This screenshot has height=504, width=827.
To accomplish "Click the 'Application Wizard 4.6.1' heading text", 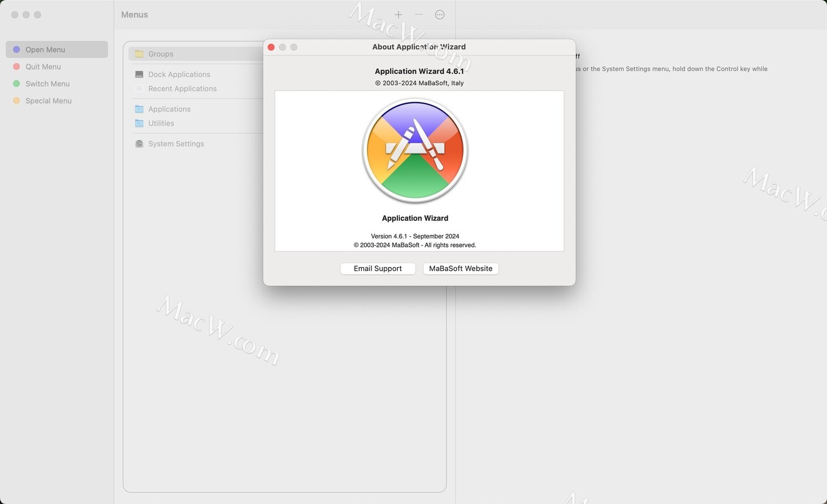I will tap(419, 71).
